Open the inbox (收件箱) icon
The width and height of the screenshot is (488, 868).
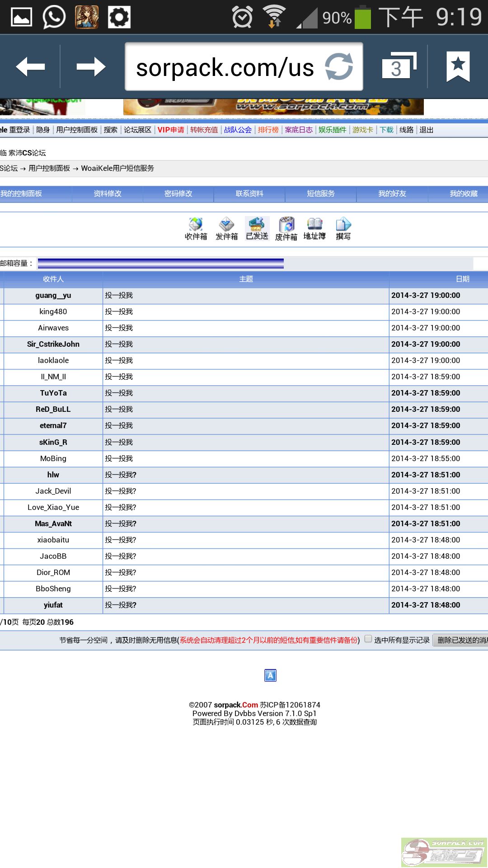pyautogui.click(x=196, y=229)
